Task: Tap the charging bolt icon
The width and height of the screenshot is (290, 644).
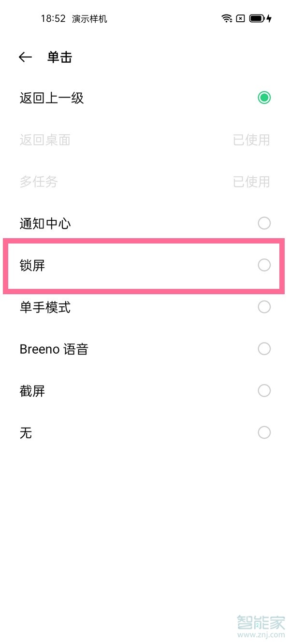Action: pyautogui.click(x=269, y=18)
